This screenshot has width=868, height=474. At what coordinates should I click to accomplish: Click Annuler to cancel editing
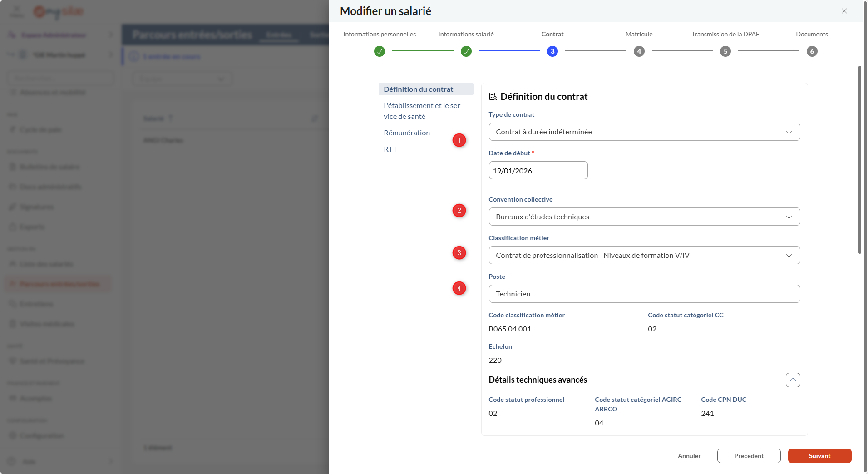(x=689, y=456)
